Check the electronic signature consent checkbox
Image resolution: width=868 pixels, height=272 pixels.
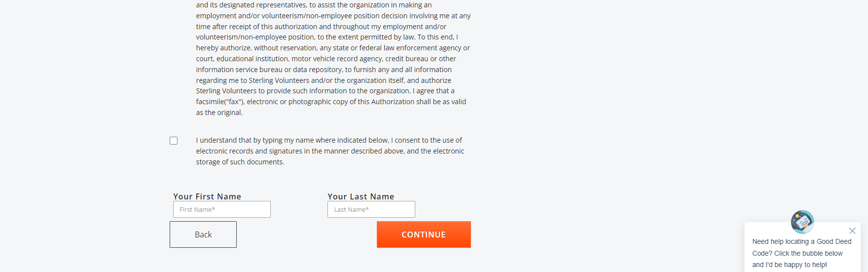click(174, 141)
